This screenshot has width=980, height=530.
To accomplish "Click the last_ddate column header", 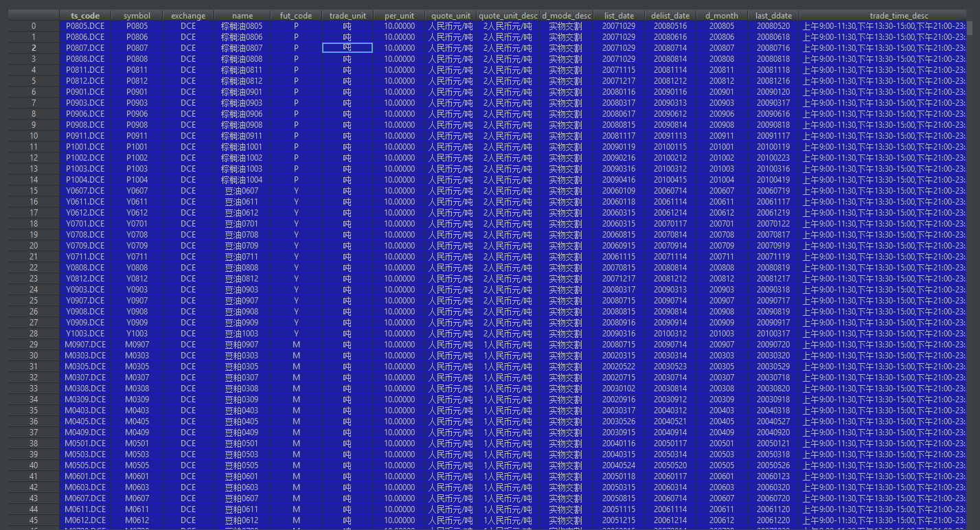I will (x=773, y=16).
